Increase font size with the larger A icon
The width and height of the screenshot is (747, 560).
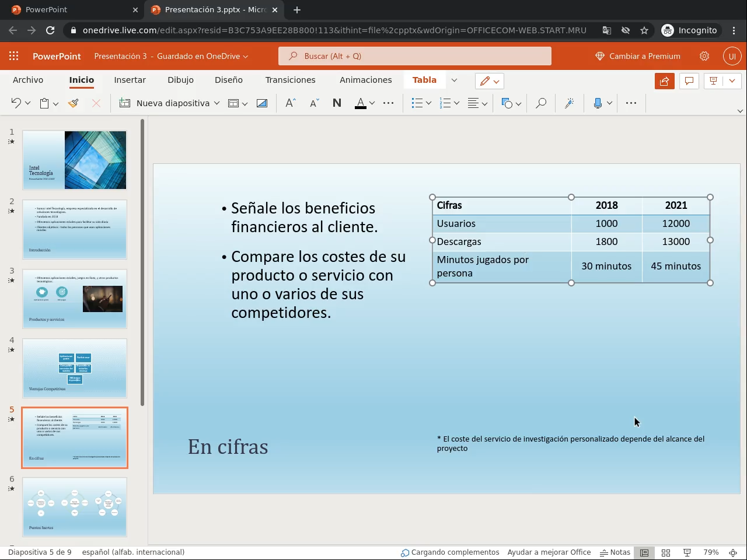tap(290, 103)
